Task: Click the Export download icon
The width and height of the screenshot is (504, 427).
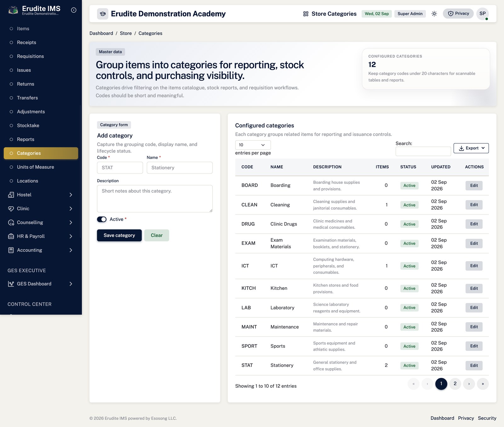Action: (461, 148)
